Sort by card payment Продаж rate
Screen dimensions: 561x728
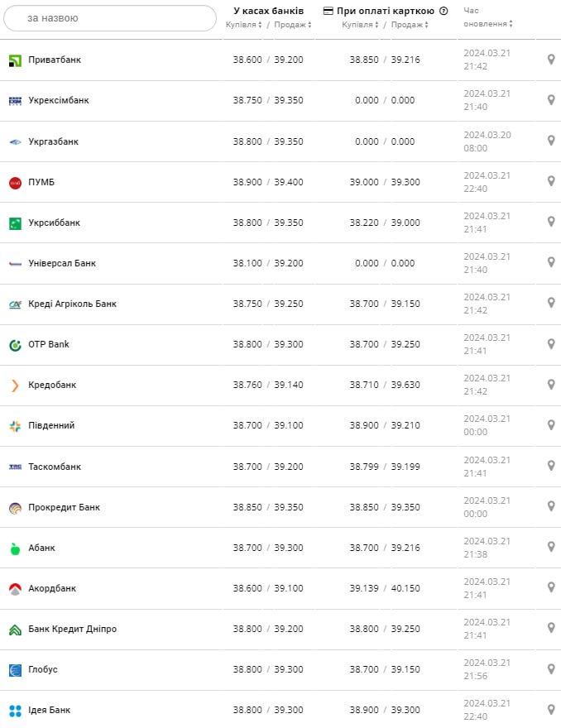pos(410,25)
